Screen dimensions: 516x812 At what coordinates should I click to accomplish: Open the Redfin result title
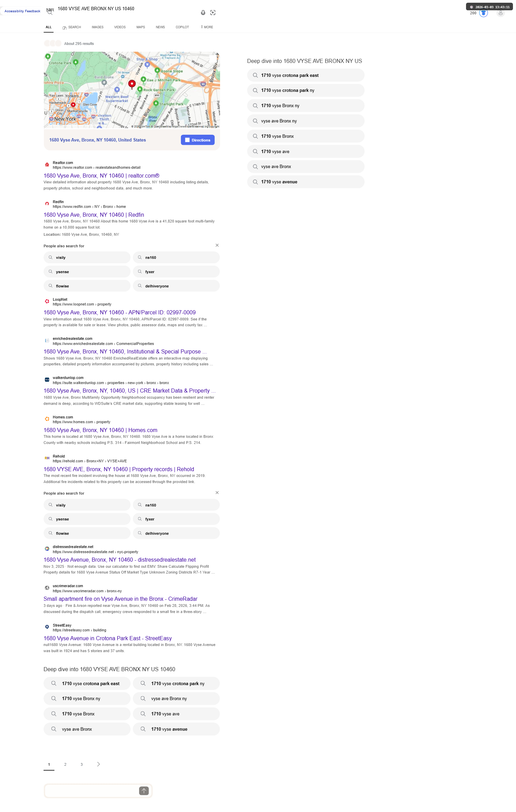pyautogui.click(x=94, y=215)
